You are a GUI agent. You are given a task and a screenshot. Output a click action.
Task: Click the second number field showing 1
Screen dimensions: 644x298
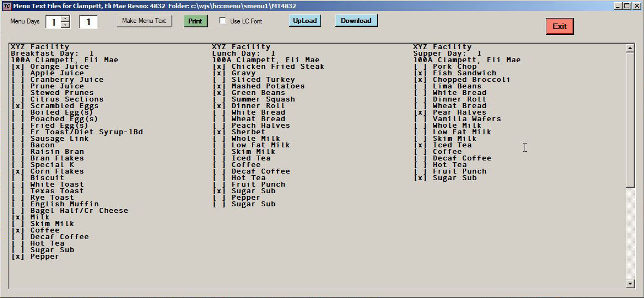tap(88, 22)
